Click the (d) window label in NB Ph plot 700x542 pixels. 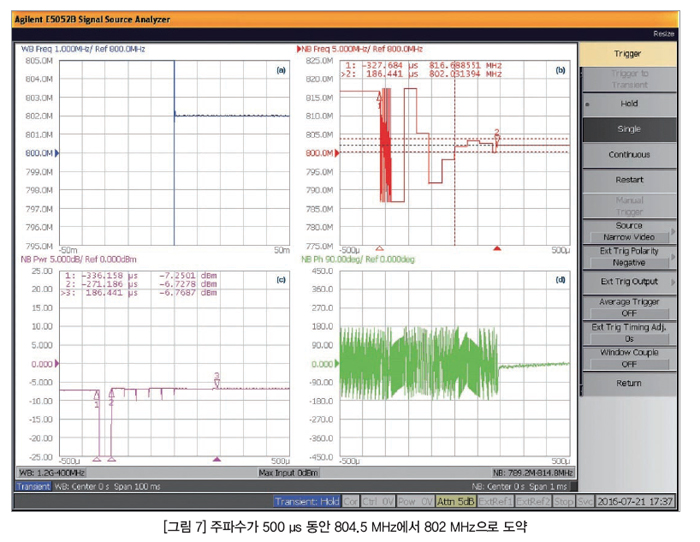[x=561, y=280]
